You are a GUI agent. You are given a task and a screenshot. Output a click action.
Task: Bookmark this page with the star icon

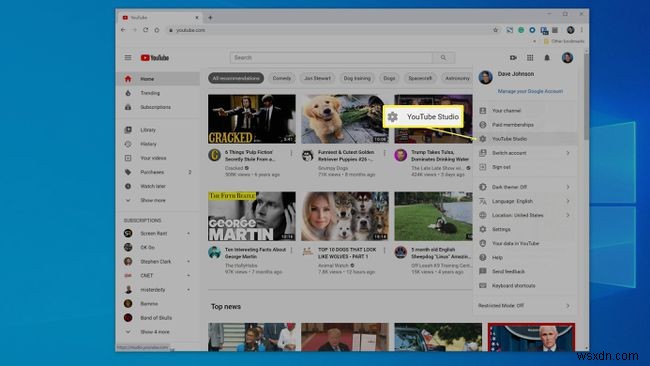[495, 30]
